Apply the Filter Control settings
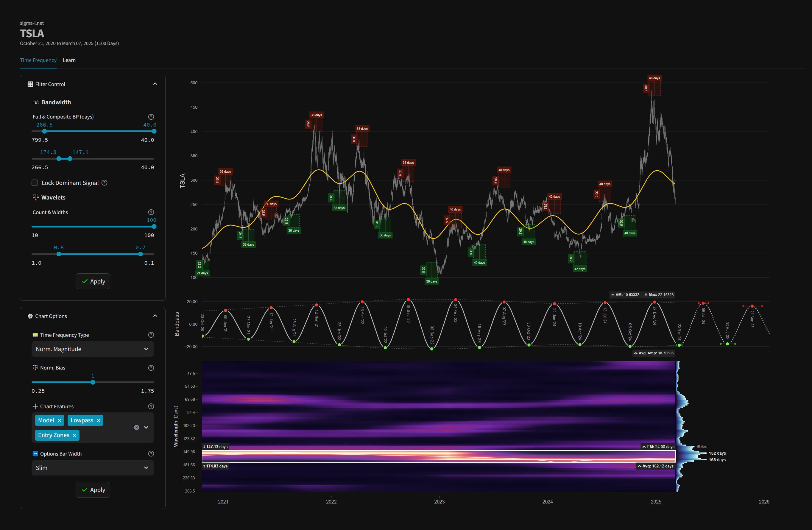 click(x=93, y=281)
